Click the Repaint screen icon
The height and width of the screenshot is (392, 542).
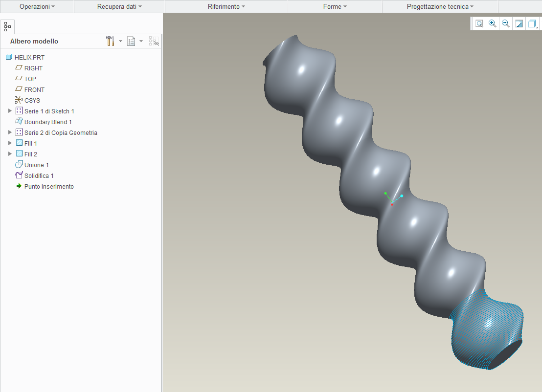click(x=519, y=23)
